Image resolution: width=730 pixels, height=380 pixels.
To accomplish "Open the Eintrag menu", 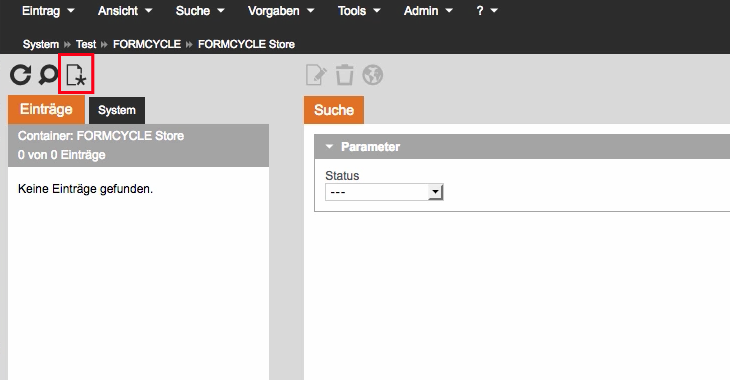I will (48, 11).
